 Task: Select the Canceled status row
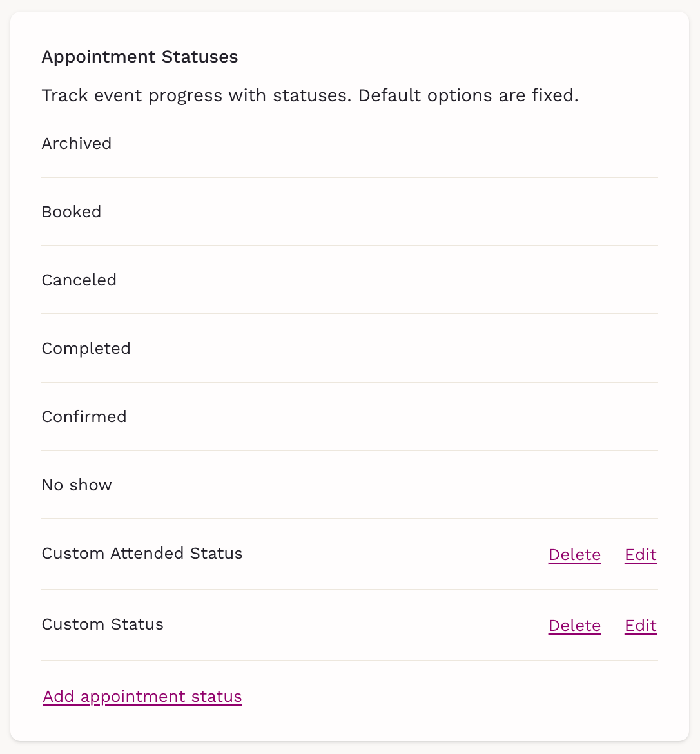tap(79, 280)
